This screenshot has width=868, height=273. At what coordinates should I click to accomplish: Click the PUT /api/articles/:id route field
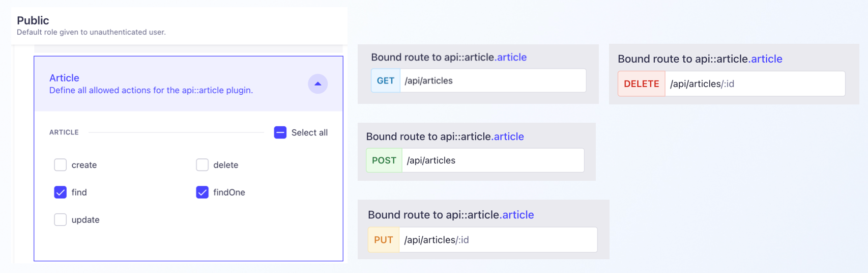(x=498, y=240)
